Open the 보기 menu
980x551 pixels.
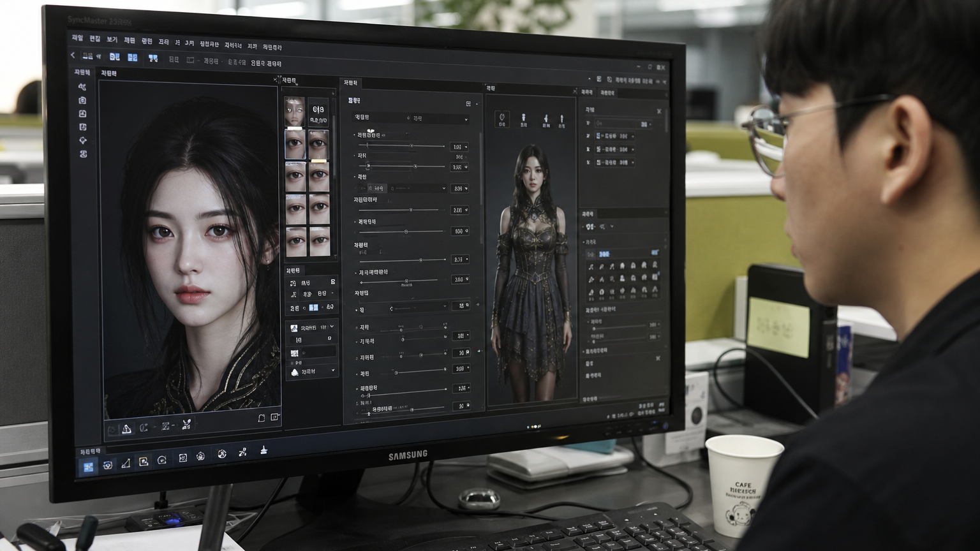click(x=112, y=39)
